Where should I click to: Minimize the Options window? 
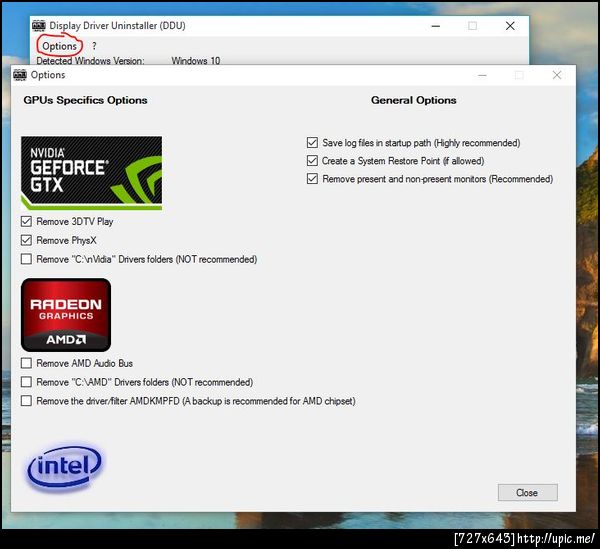point(482,75)
